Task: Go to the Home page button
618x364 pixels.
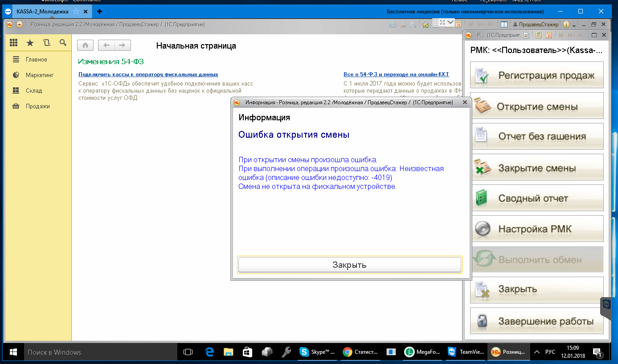Action: pyautogui.click(x=86, y=45)
